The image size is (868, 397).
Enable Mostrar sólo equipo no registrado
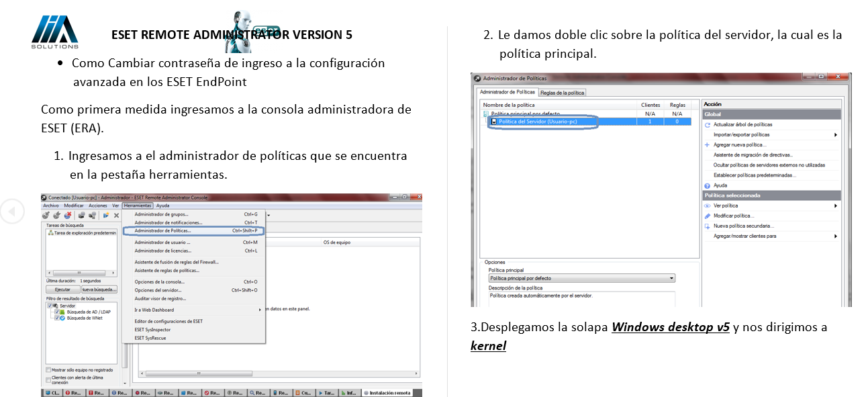pos(48,369)
